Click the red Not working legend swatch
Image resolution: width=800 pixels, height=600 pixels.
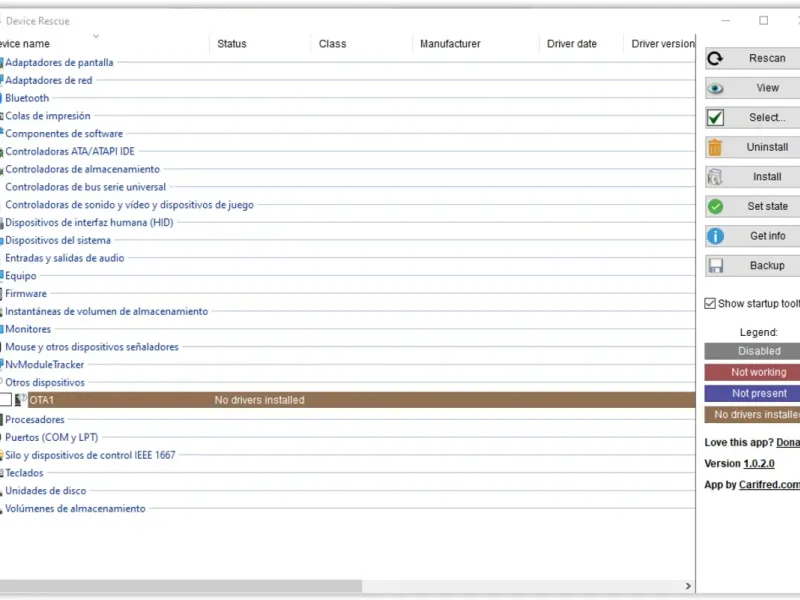pos(753,372)
